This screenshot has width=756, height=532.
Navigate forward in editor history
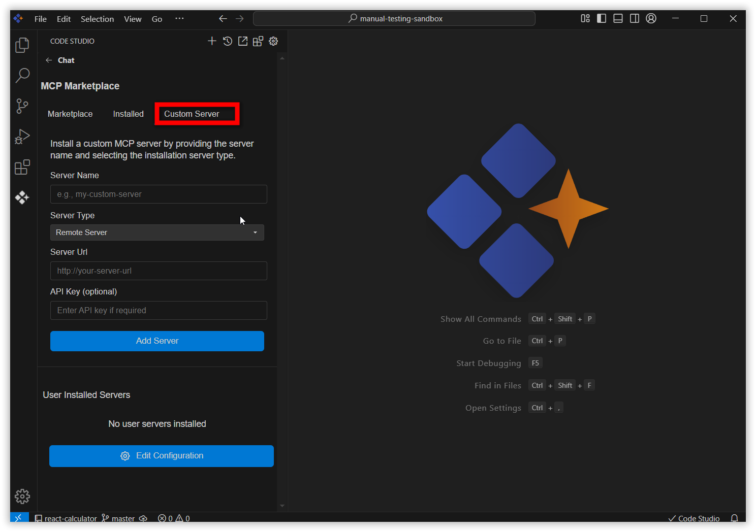(240, 19)
